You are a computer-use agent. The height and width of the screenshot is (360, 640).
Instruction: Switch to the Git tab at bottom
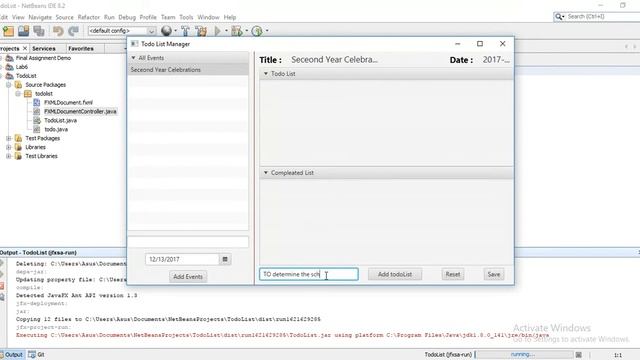[36, 355]
